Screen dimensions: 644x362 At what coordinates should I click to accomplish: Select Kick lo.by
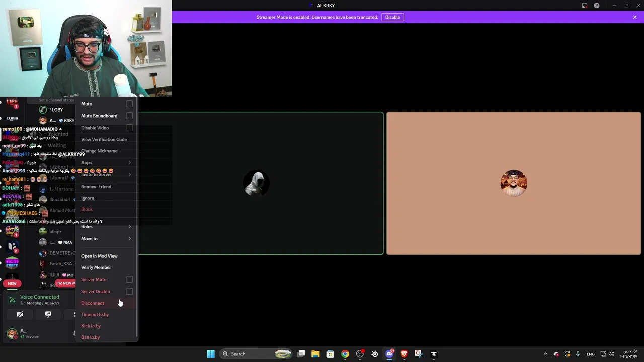pyautogui.click(x=106, y=326)
